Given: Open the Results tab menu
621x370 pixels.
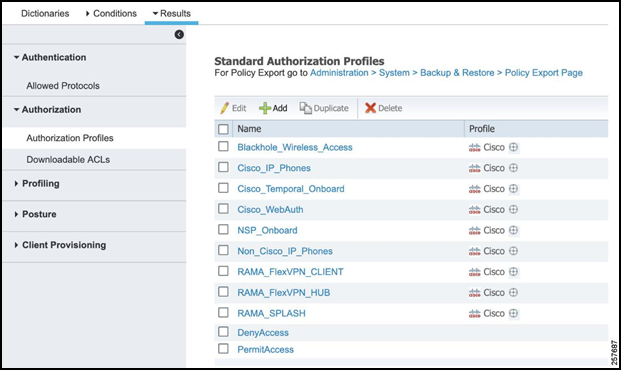Looking at the screenshot, I should 171,13.
